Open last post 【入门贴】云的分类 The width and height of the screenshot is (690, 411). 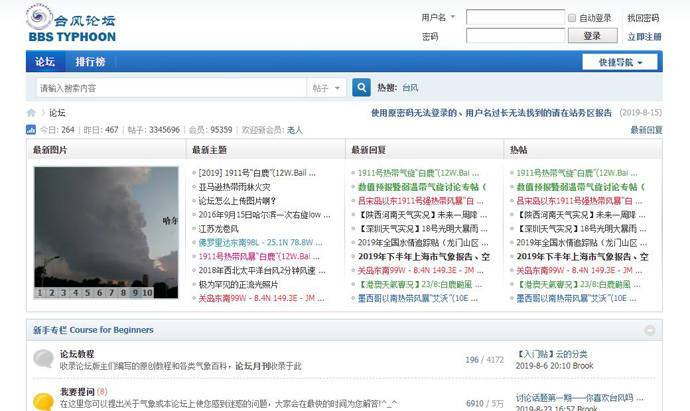[551, 354]
